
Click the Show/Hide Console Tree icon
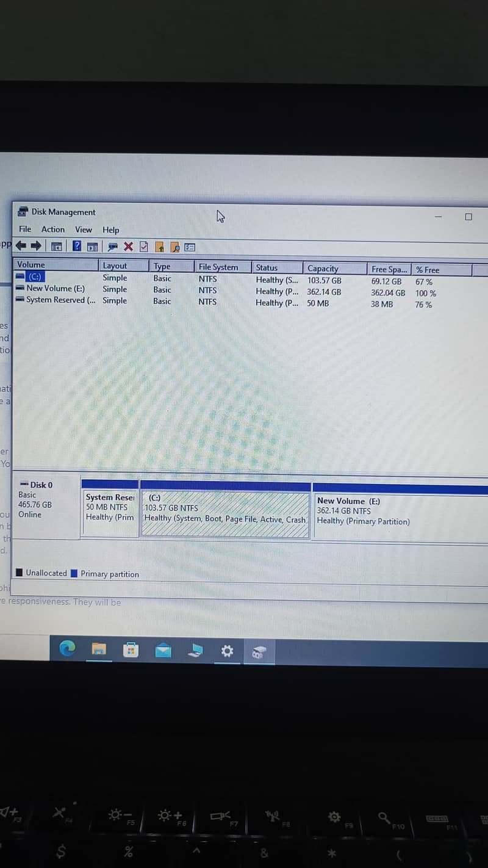tap(56, 247)
